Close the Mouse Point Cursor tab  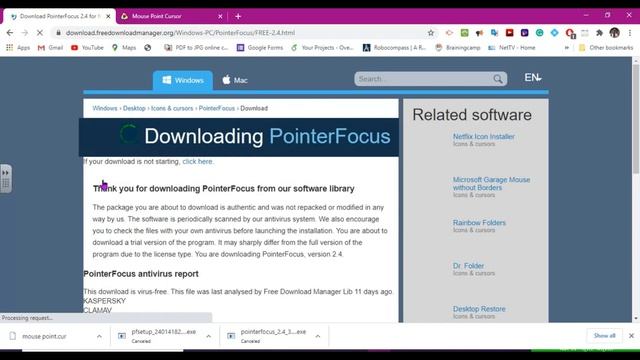coord(220,16)
